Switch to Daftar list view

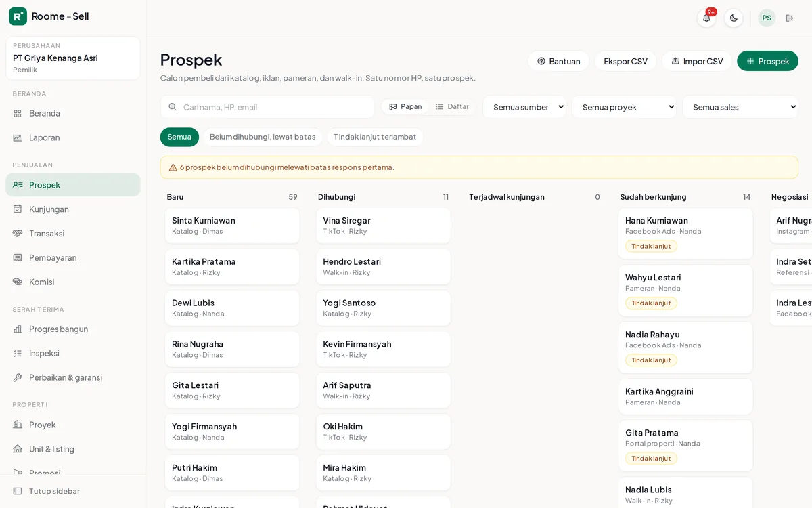tap(453, 107)
